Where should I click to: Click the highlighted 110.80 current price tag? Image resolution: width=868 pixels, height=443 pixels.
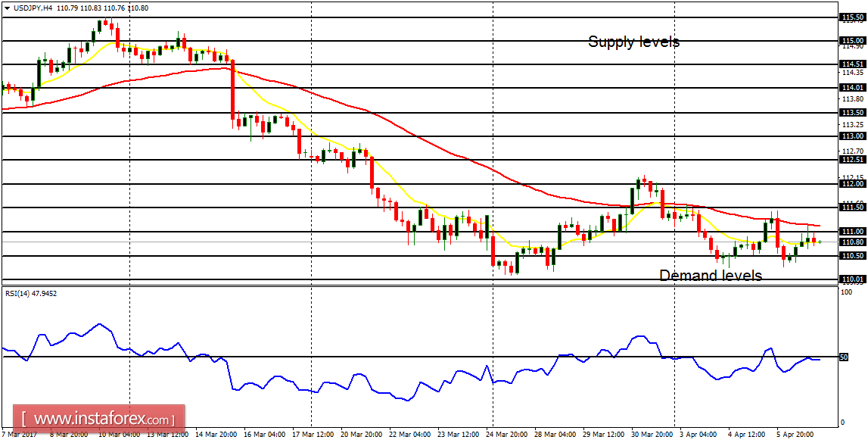(x=854, y=241)
